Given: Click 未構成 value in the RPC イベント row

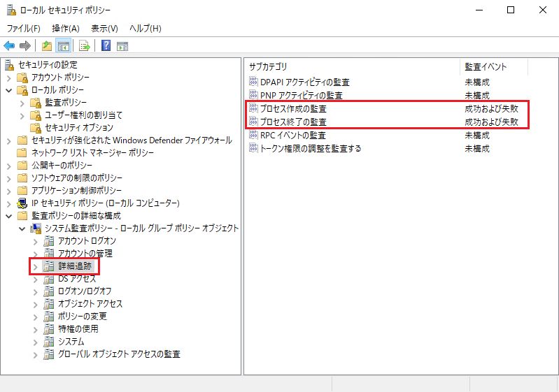Looking at the screenshot, I should 477,135.
